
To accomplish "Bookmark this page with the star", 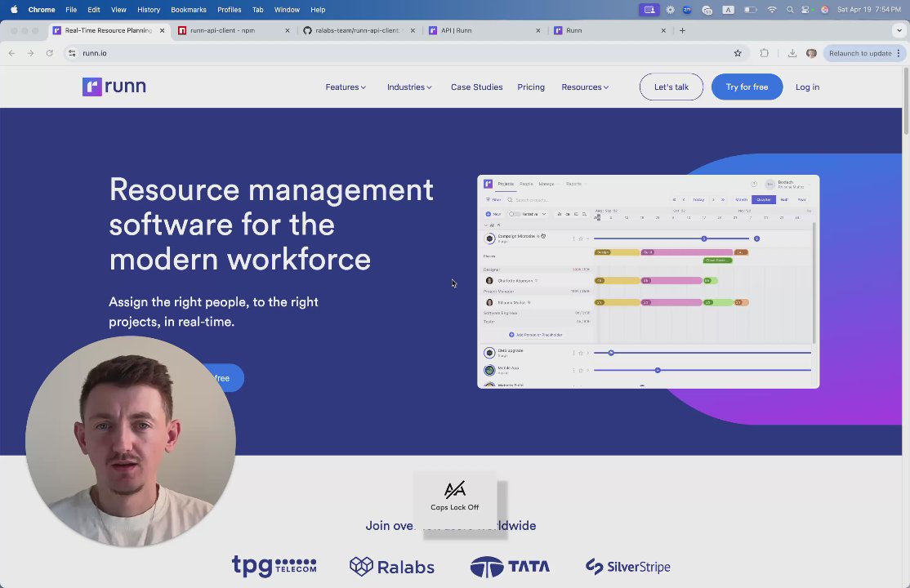I will 738,53.
